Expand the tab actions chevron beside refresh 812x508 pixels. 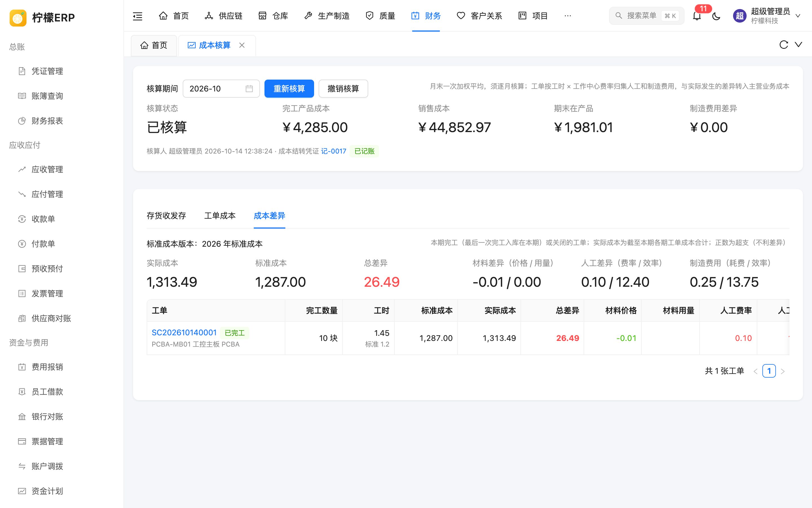click(798, 45)
